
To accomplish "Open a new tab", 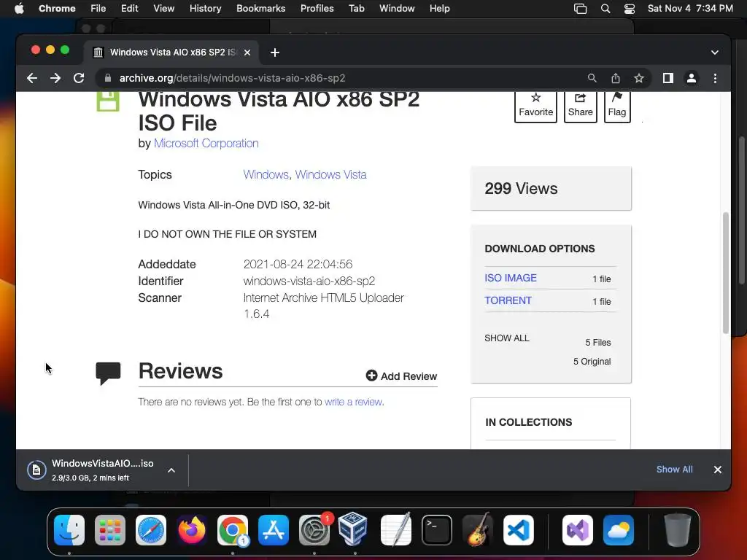I will click(275, 52).
